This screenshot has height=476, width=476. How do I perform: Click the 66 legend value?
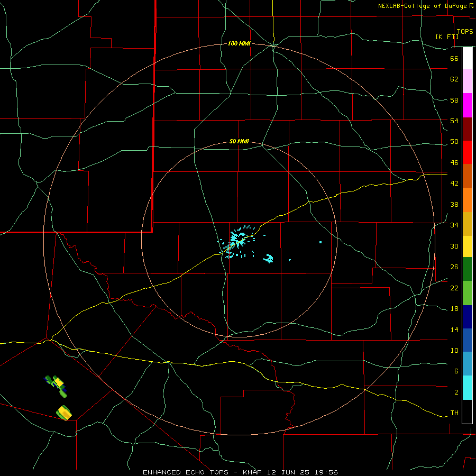[454, 58]
